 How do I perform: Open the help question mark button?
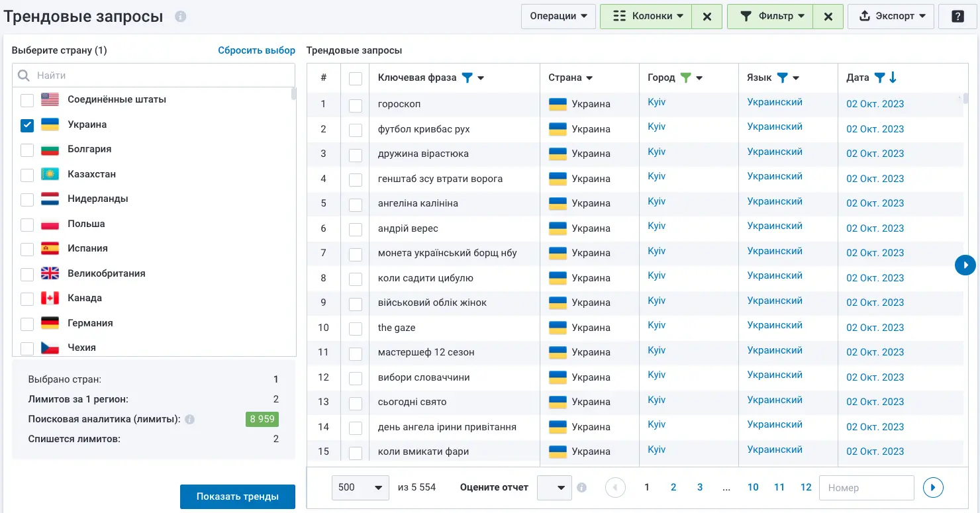[957, 16]
